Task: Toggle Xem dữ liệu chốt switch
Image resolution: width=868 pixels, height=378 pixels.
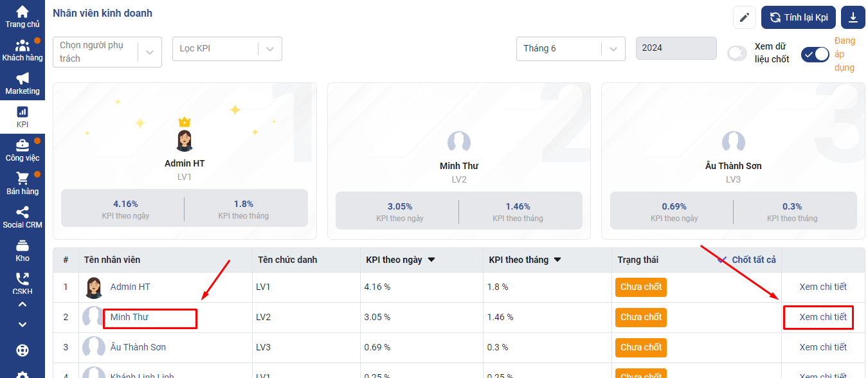Action: point(737,53)
